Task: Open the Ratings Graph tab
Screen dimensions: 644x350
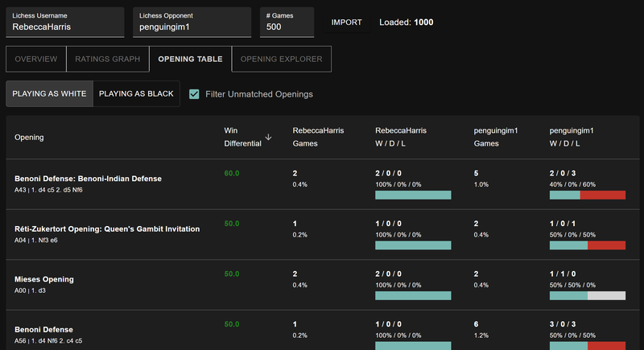Action: click(x=107, y=60)
